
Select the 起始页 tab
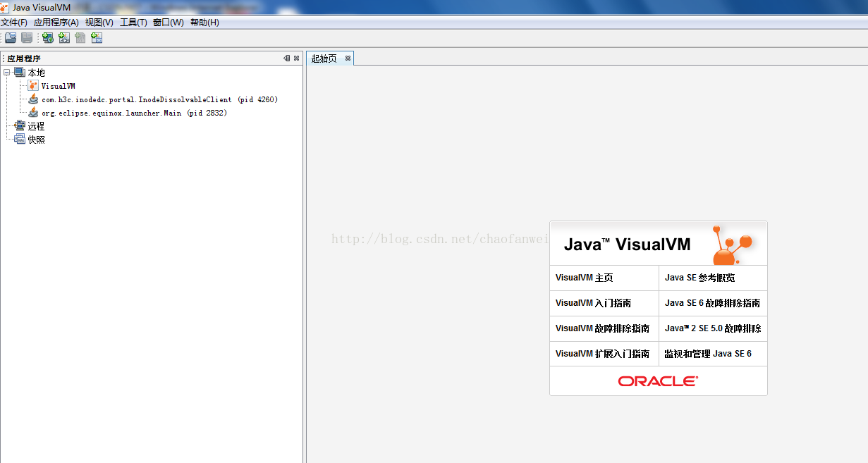click(x=324, y=58)
